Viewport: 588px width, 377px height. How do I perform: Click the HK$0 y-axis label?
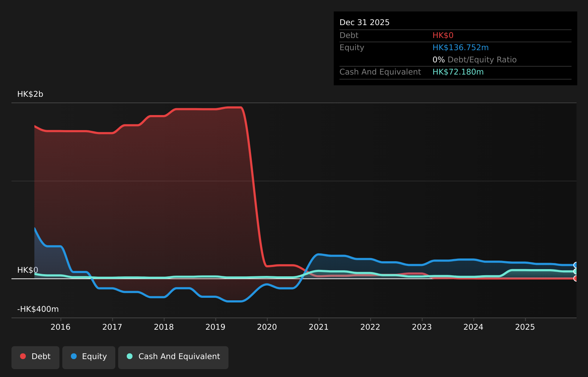tap(28, 270)
